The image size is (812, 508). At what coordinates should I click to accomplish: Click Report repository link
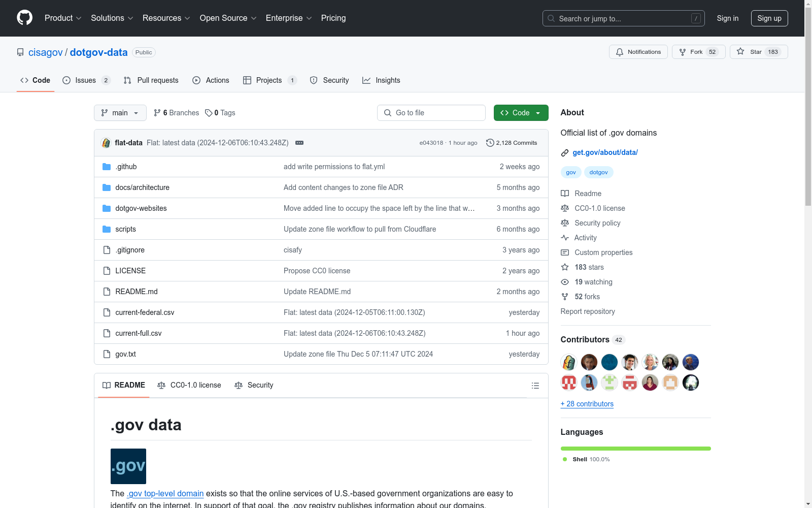588,311
